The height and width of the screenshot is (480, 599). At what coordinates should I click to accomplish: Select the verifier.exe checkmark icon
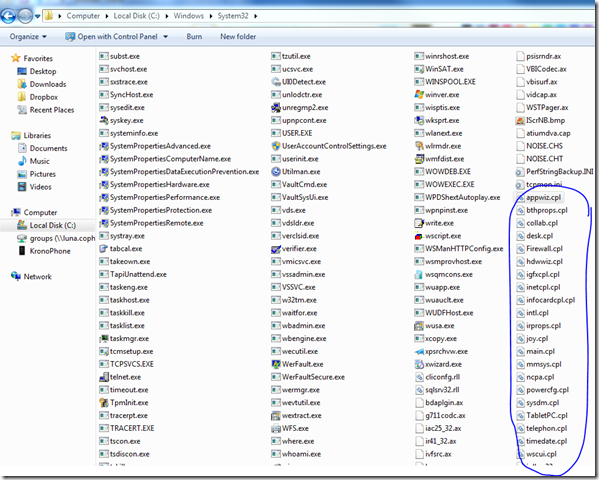(276, 249)
